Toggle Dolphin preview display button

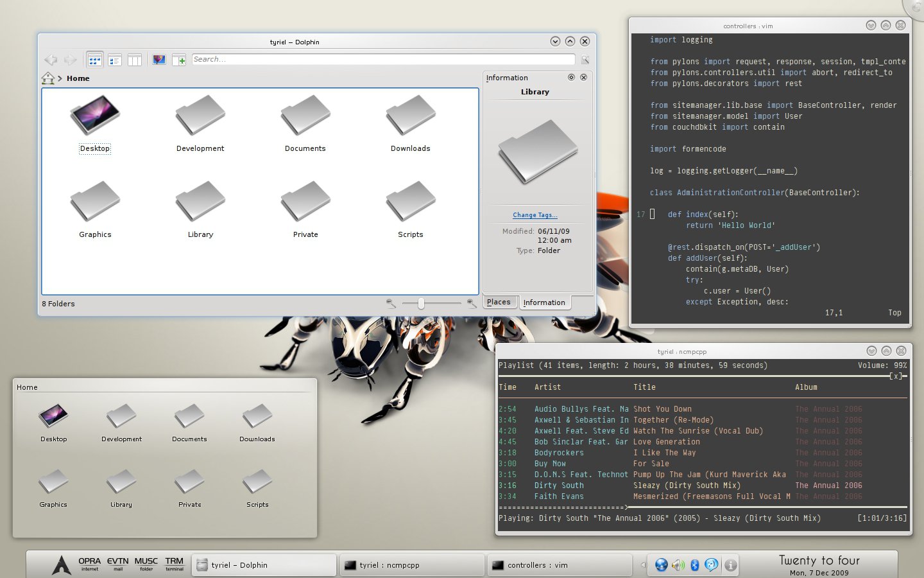[x=159, y=60]
